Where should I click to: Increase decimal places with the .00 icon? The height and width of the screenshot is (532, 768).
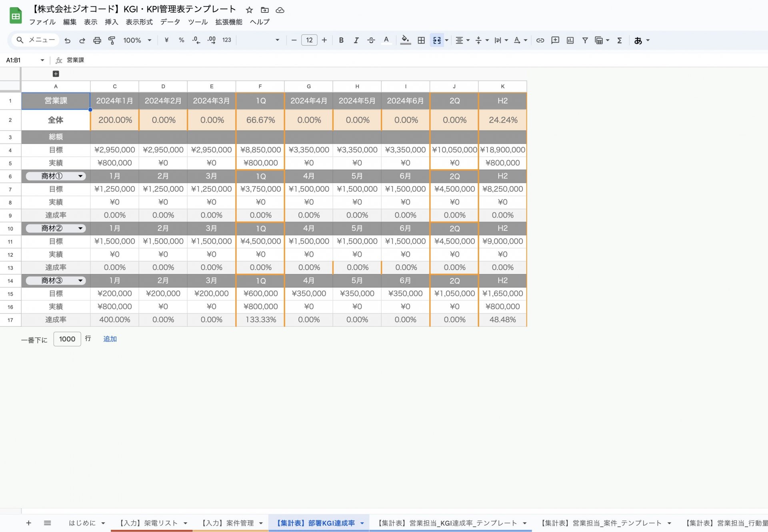tap(211, 40)
